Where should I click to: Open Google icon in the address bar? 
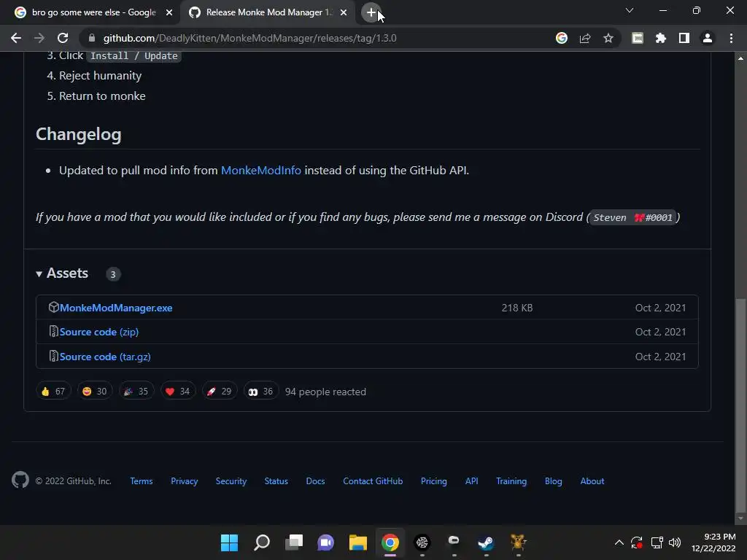point(562,38)
